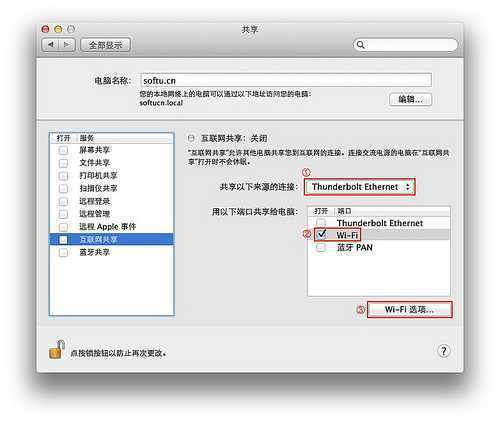Check the Thunderbolt Ethernet port checkbox
The image size is (500, 423).
tap(321, 222)
